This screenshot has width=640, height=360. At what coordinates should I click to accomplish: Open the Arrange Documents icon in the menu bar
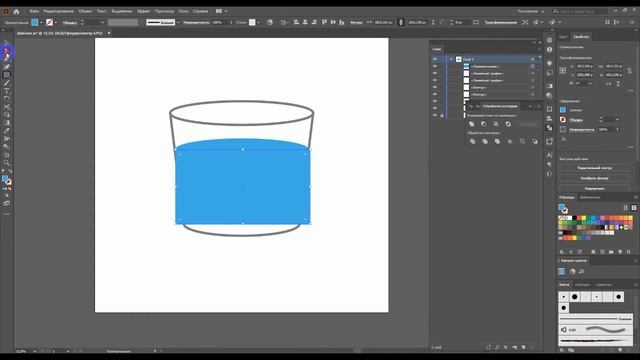click(x=220, y=11)
